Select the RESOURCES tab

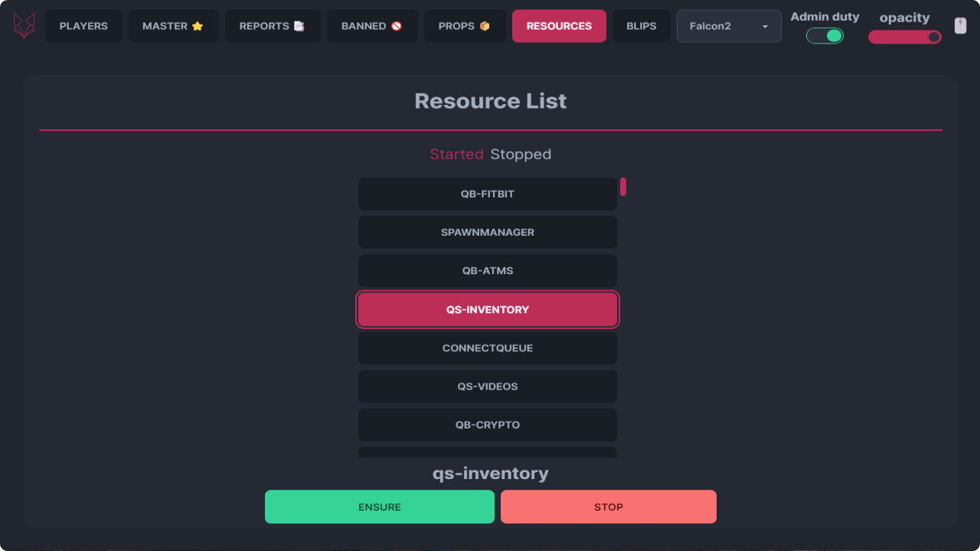pos(559,26)
